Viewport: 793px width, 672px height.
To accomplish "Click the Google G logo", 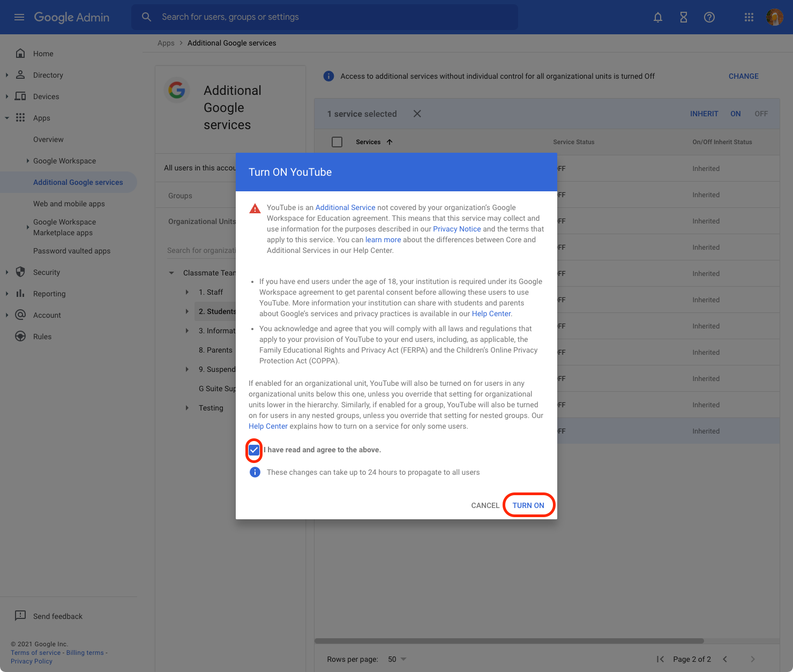I will [177, 90].
